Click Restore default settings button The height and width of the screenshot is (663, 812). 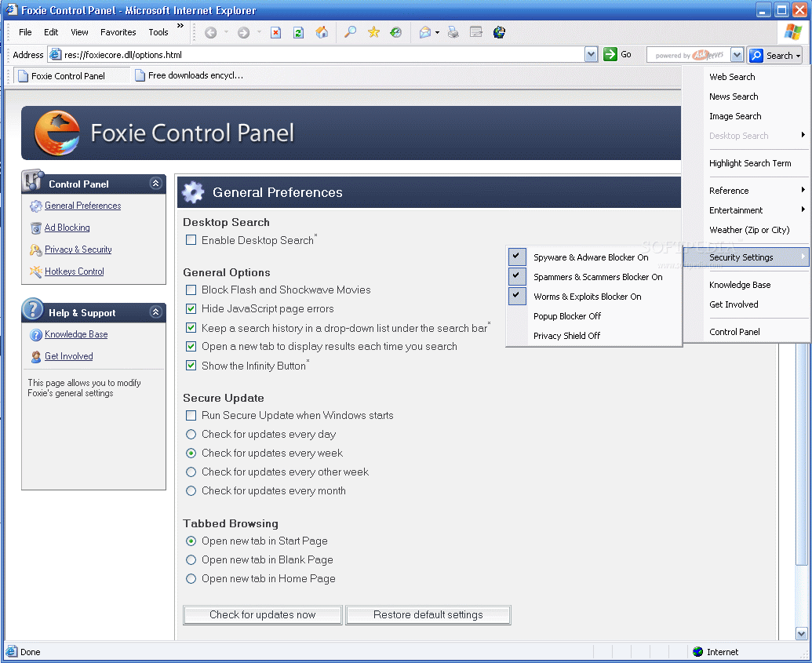428,615
